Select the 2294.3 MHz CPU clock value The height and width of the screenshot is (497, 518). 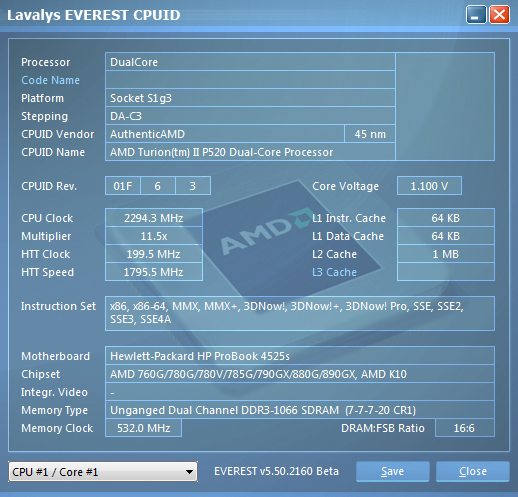tap(154, 218)
